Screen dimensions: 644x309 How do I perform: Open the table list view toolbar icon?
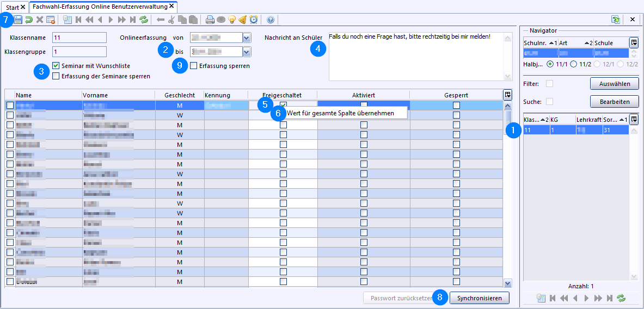(x=68, y=19)
